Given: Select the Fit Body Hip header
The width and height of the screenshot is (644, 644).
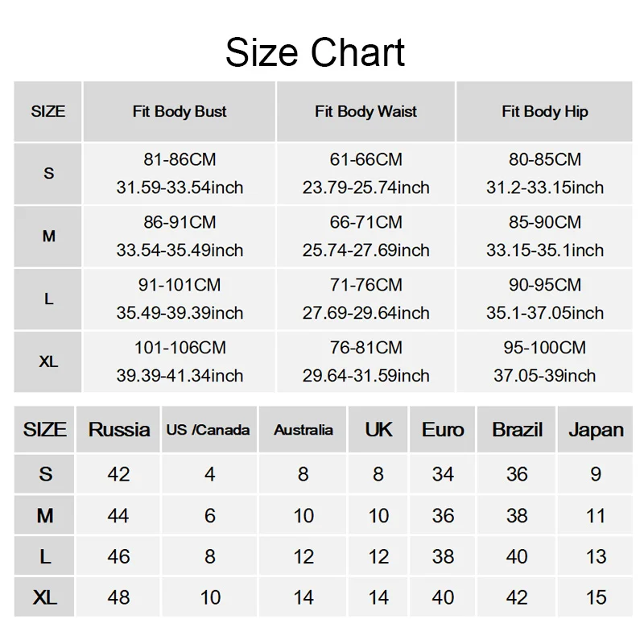Looking at the screenshot, I should tap(545, 111).
